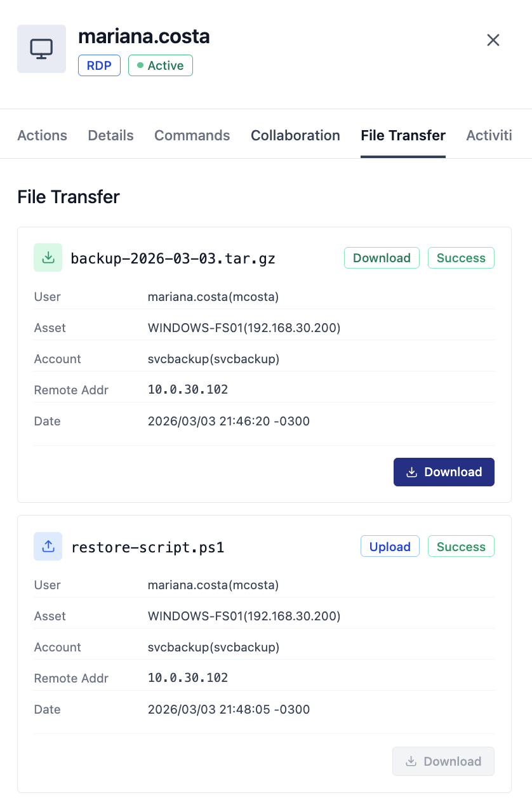Click the date 2026/03/03 21:48:05 -0300
The height and width of the screenshot is (800, 532).
click(229, 709)
